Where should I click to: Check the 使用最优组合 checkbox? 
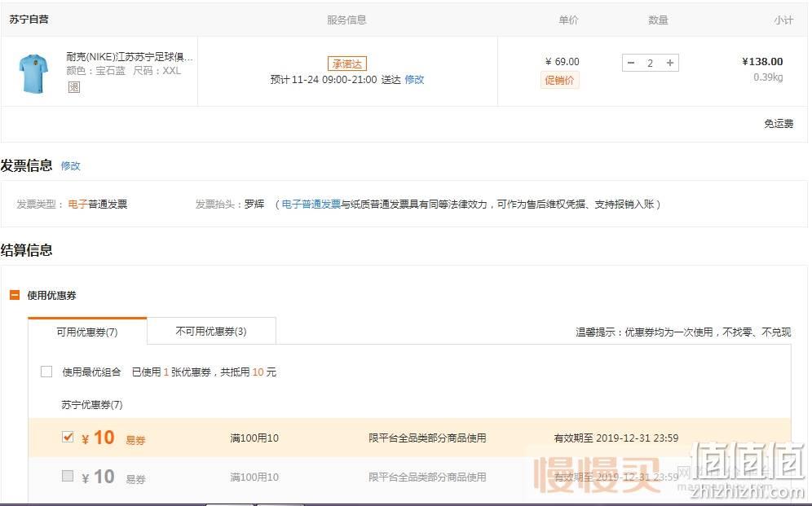pos(46,372)
